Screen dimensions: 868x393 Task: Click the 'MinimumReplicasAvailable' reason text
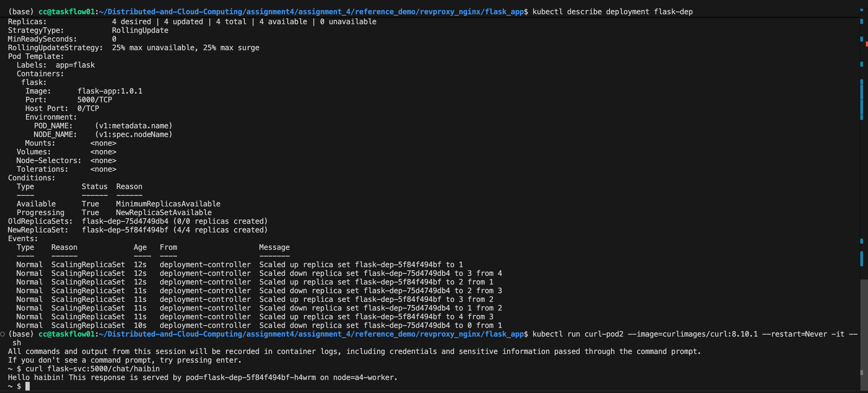coord(168,204)
